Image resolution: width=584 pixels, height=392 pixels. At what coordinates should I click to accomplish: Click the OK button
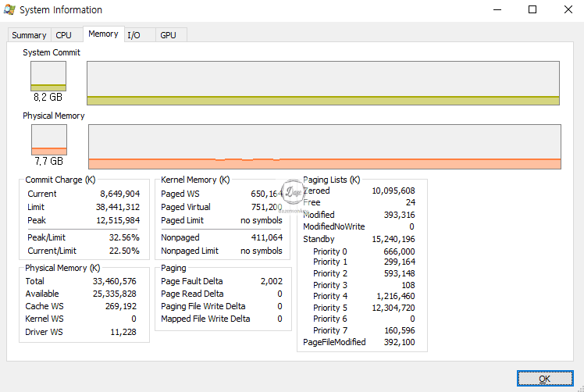[545, 379]
